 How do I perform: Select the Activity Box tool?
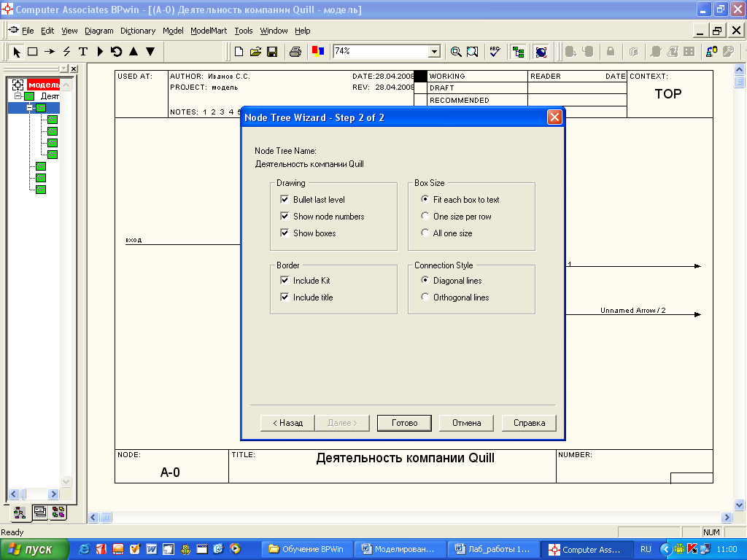point(32,52)
